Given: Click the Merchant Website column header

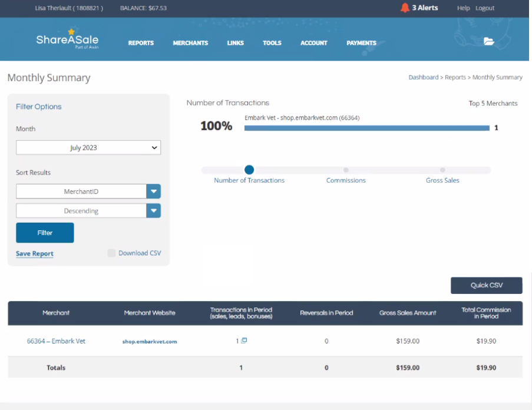Looking at the screenshot, I should (x=150, y=313).
